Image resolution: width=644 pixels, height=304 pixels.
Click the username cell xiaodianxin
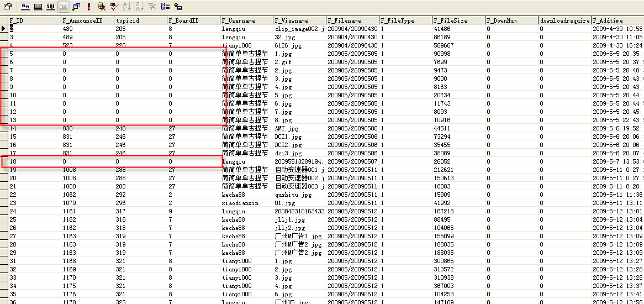(246, 202)
